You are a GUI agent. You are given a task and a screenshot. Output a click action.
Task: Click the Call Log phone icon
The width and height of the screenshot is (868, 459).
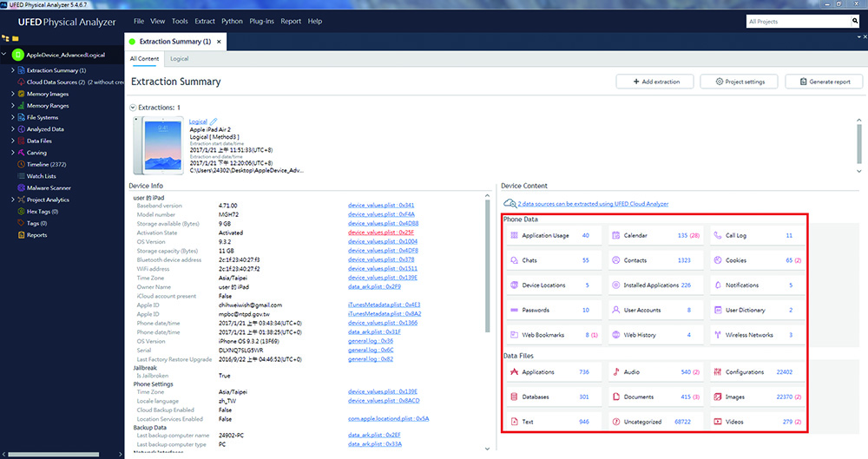tap(718, 235)
